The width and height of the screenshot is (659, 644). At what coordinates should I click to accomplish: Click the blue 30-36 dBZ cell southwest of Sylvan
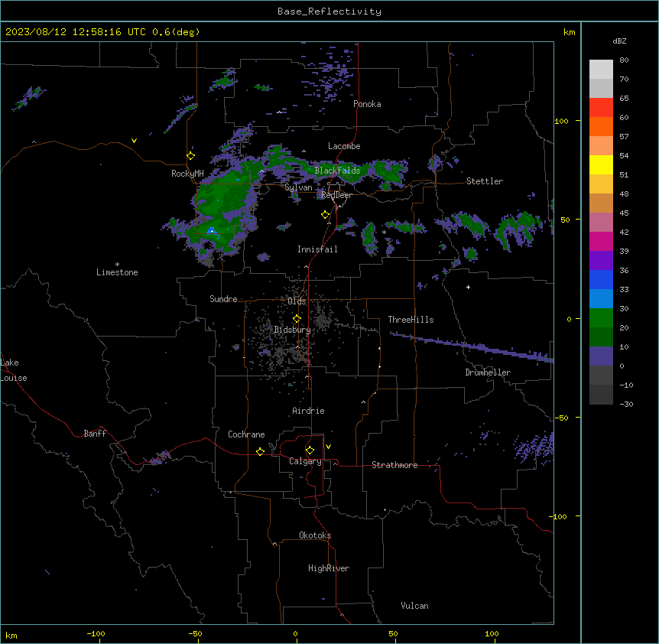tap(211, 231)
